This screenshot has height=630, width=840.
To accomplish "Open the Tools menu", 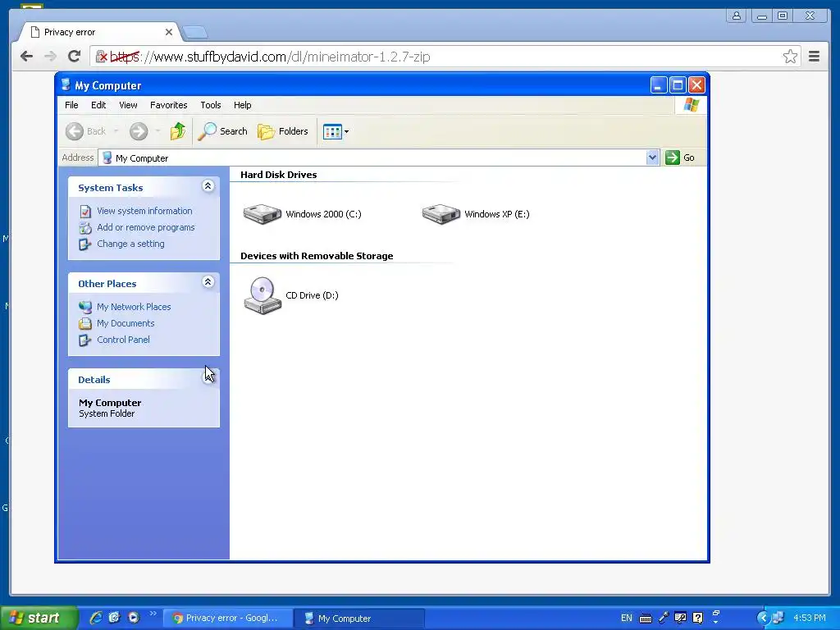I will coord(211,105).
